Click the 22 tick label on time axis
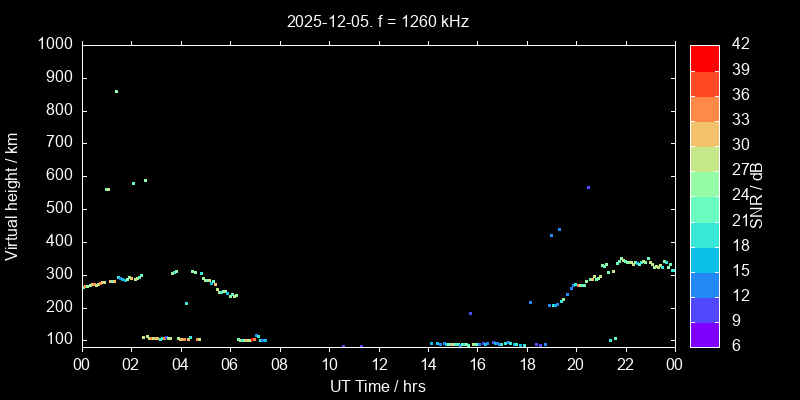The width and height of the screenshot is (800, 400). click(624, 364)
